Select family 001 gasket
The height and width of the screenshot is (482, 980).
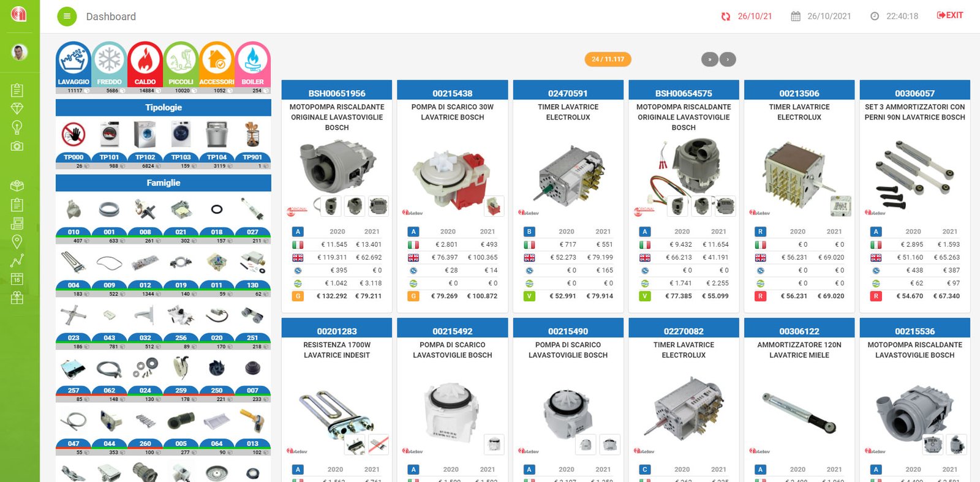[109, 219]
